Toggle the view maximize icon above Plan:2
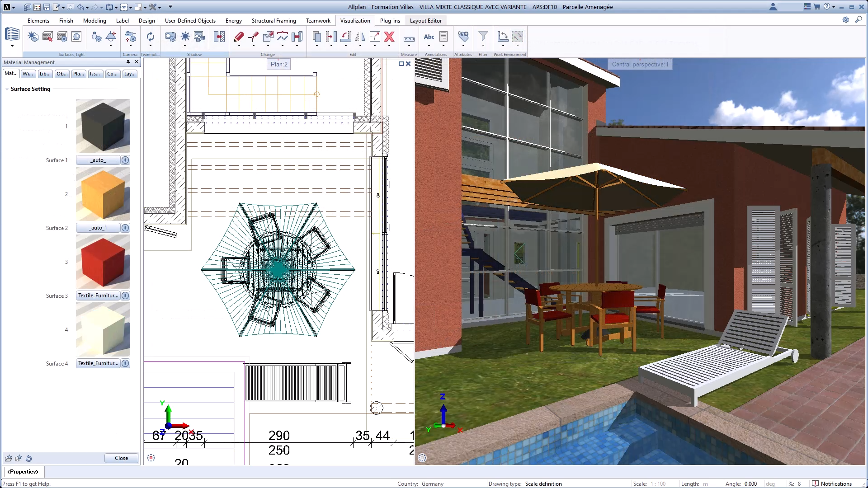 coord(401,64)
